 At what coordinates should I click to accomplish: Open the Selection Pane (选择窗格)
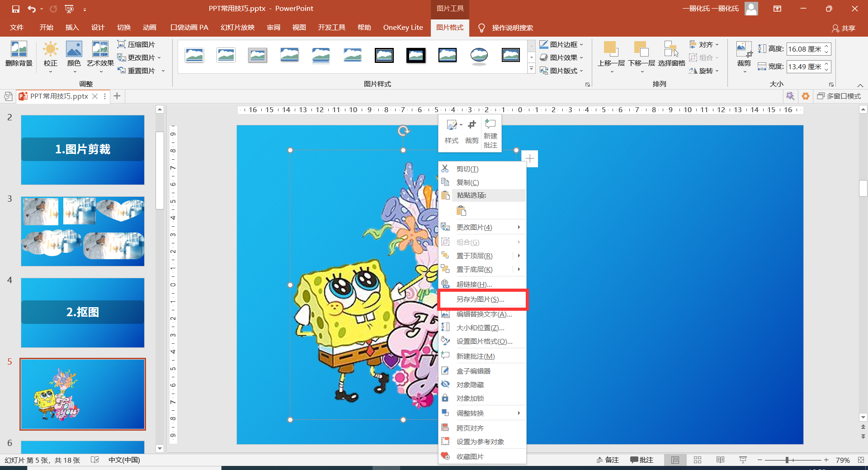coord(671,54)
